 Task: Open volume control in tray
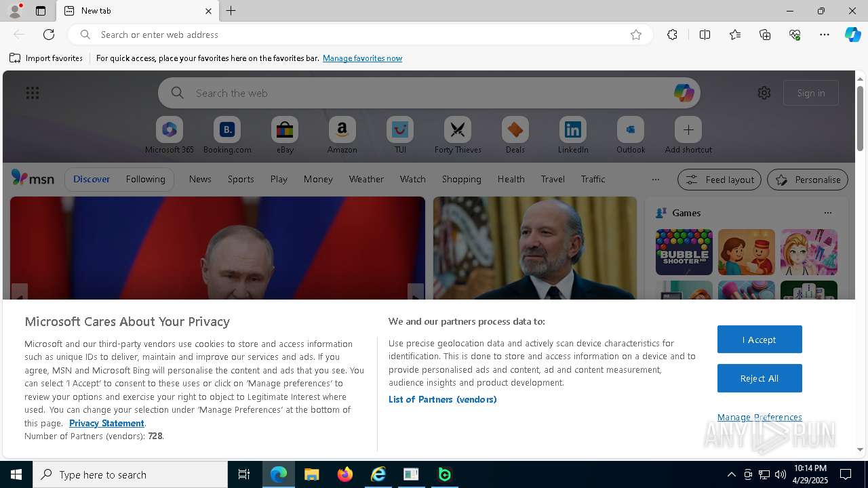tap(781, 474)
